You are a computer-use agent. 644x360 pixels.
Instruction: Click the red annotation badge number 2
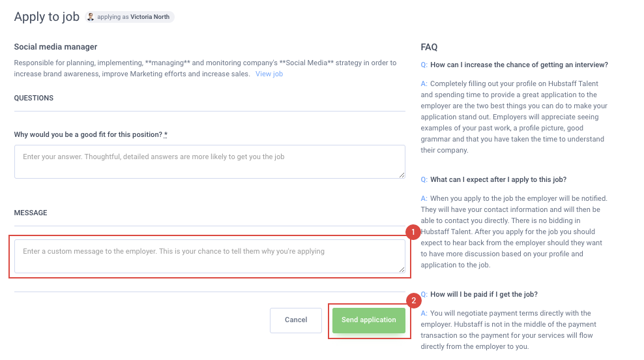click(414, 301)
